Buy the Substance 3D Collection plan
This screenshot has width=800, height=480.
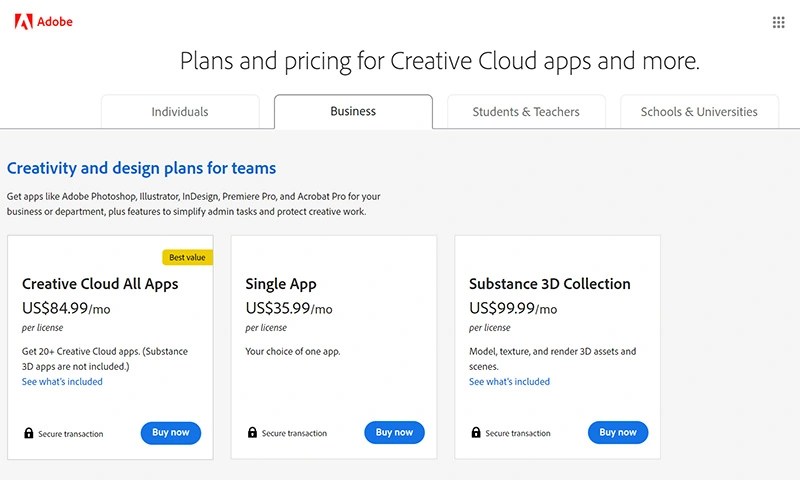click(x=618, y=433)
